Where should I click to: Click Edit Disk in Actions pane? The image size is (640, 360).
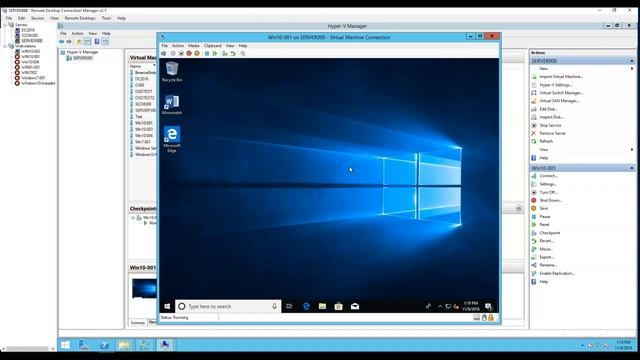548,109
